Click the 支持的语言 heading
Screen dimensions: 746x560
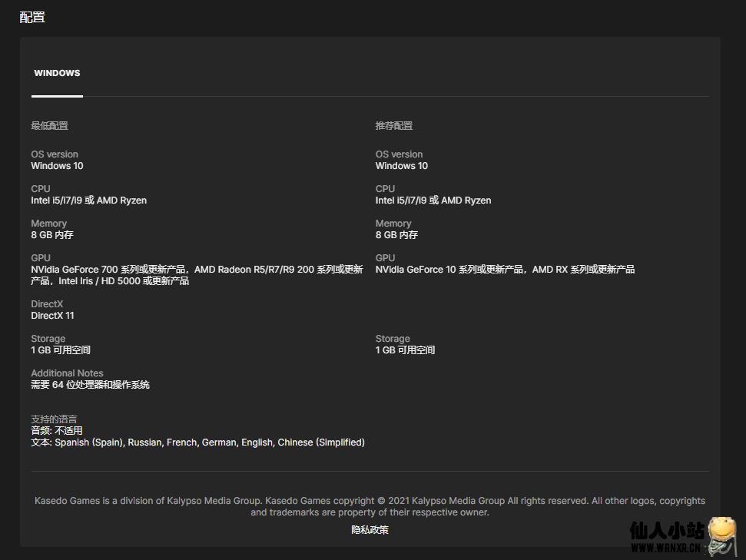click(x=54, y=419)
